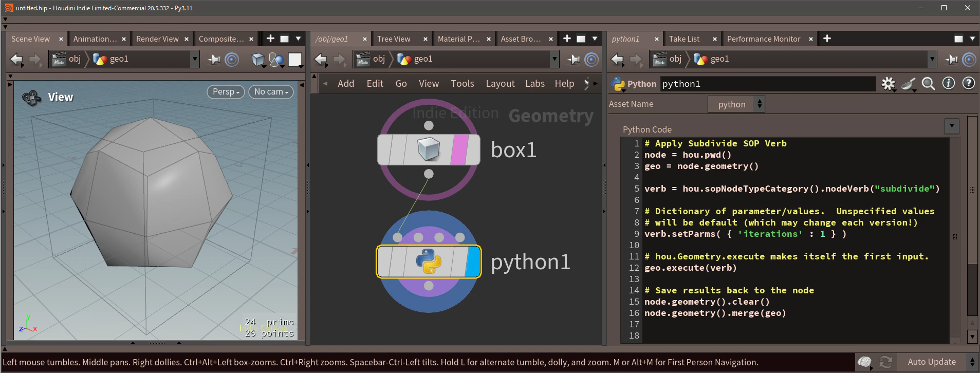Image resolution: width=980 pixels, height=373 pixels.
Task: Click the question-mark help icon for python1
Action: 969,83
